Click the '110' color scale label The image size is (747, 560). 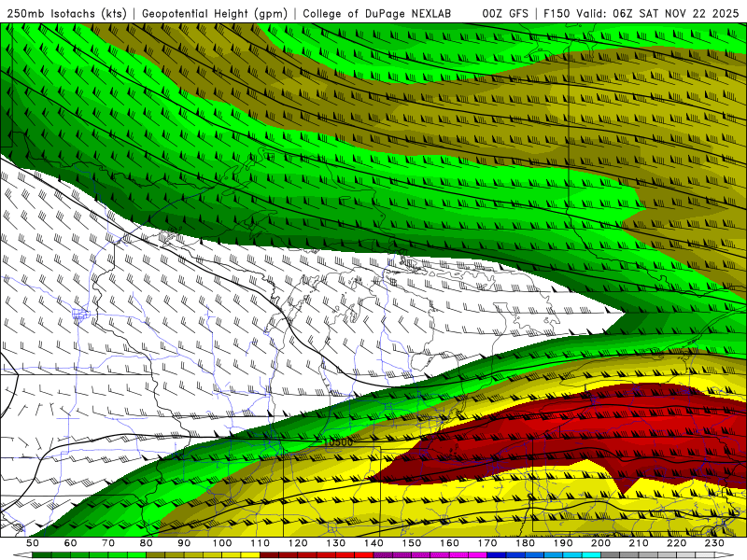click(261, 543)
